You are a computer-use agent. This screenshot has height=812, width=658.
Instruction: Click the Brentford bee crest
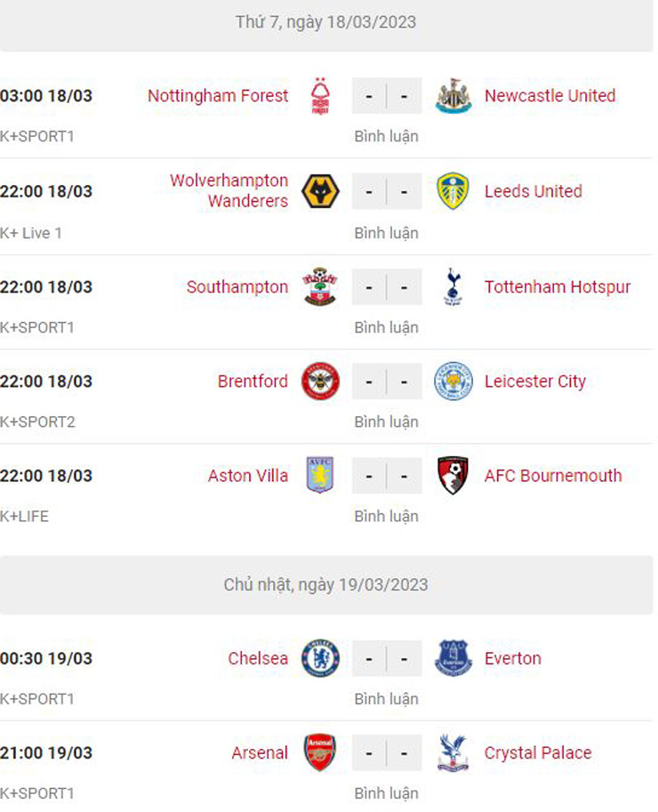(320, 382)
